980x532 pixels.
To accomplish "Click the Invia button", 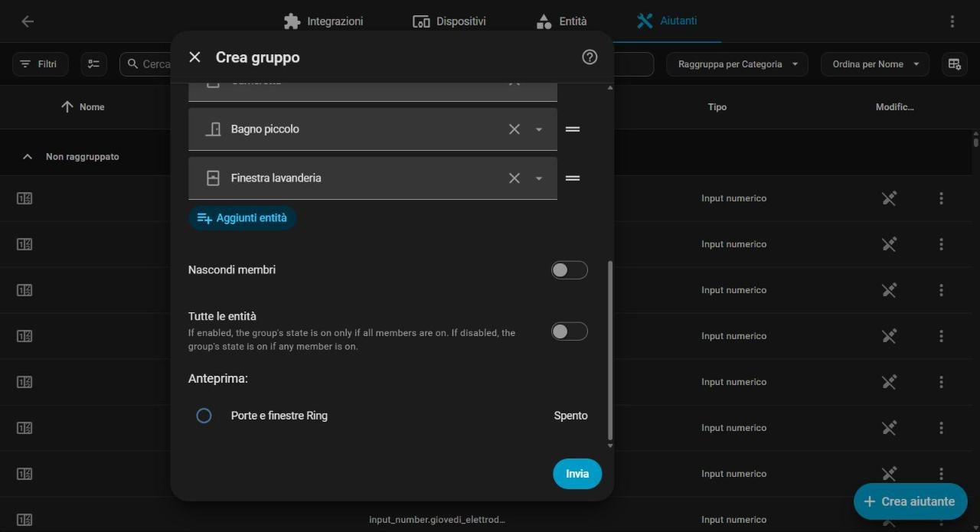I will (577, 474).
